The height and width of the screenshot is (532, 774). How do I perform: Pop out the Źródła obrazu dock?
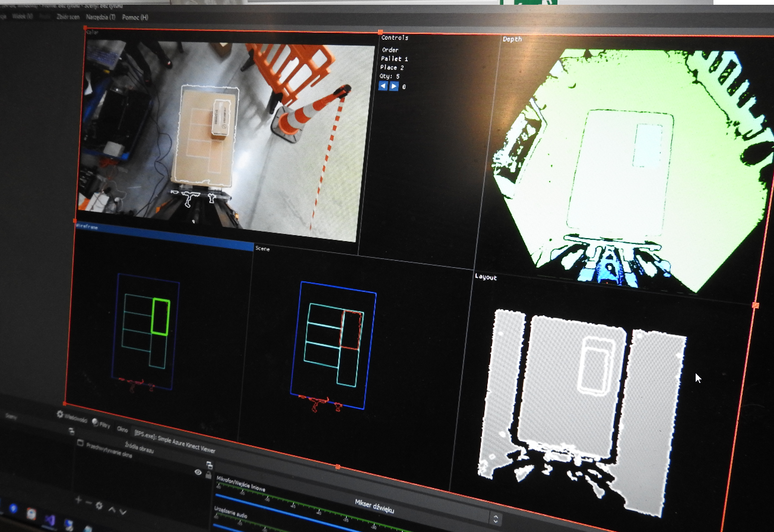pyautogui.click(x=209, y=465)
